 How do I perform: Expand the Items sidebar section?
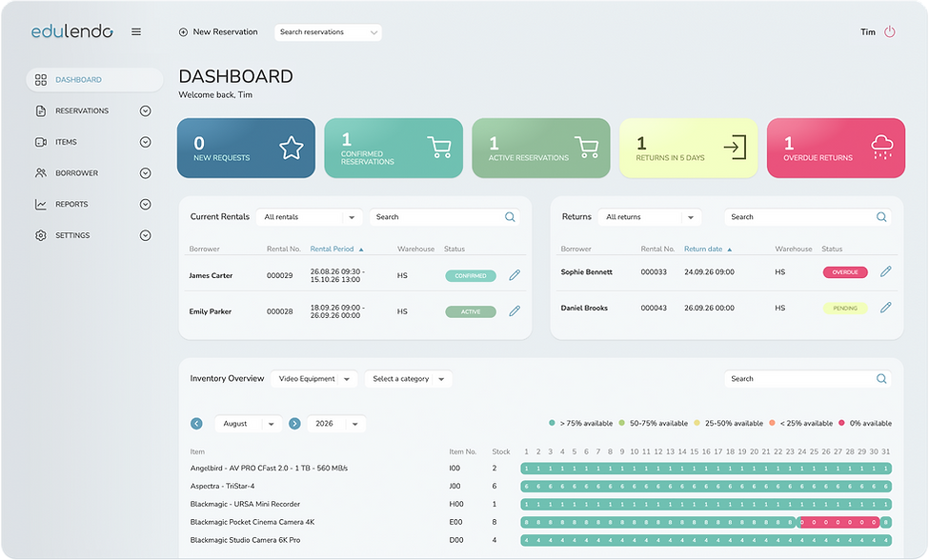click(x=145, y=142)
